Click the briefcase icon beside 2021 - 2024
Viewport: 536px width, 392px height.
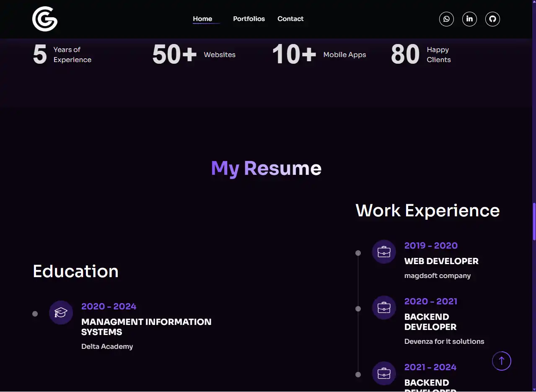click(x=384, y=373)
